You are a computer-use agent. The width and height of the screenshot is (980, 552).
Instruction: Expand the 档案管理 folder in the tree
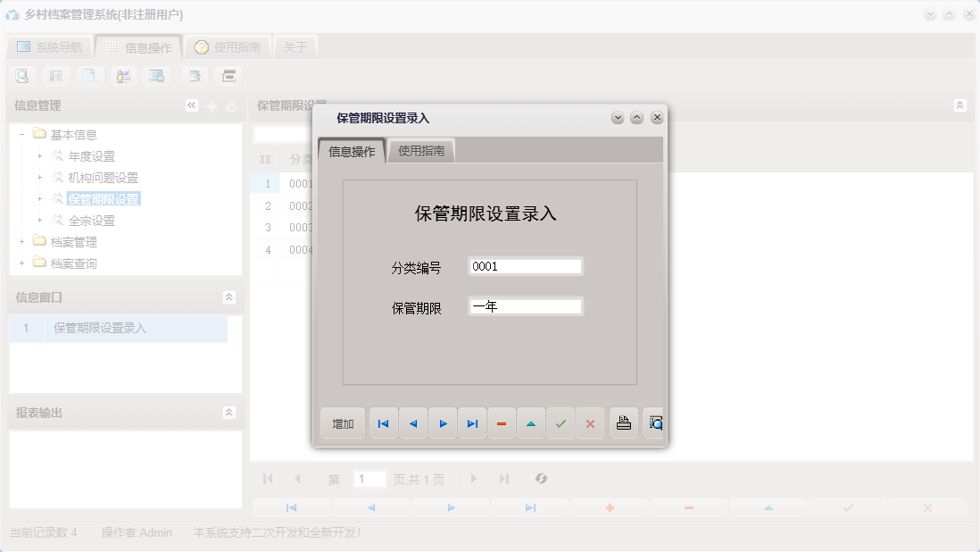tap(21, 241)
